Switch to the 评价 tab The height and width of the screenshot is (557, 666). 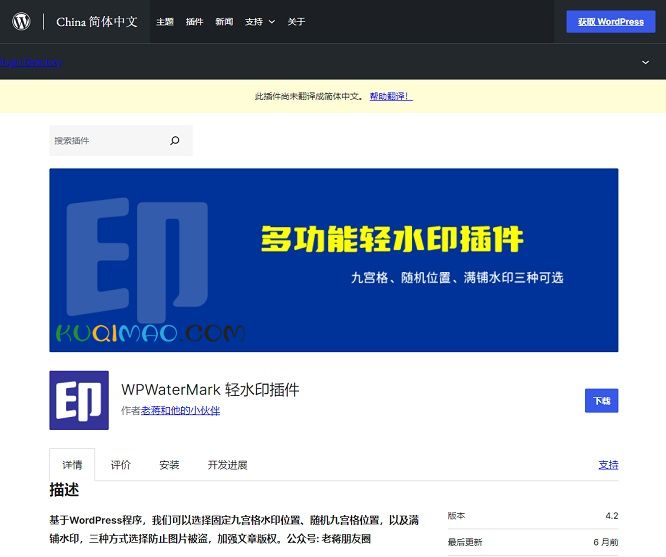pyautogui.click(x=121, y=465)
